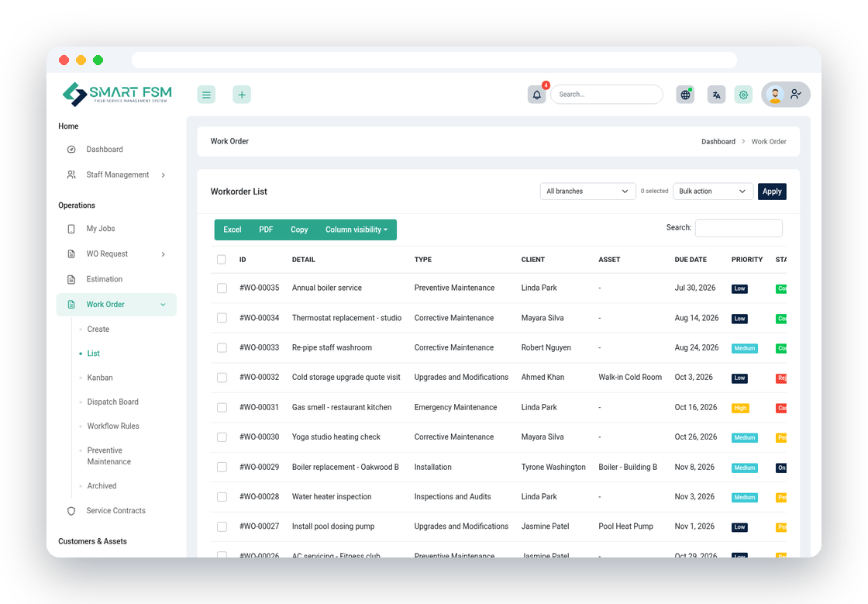
Task: Open Create under Work Order
Action: [98, 330]
